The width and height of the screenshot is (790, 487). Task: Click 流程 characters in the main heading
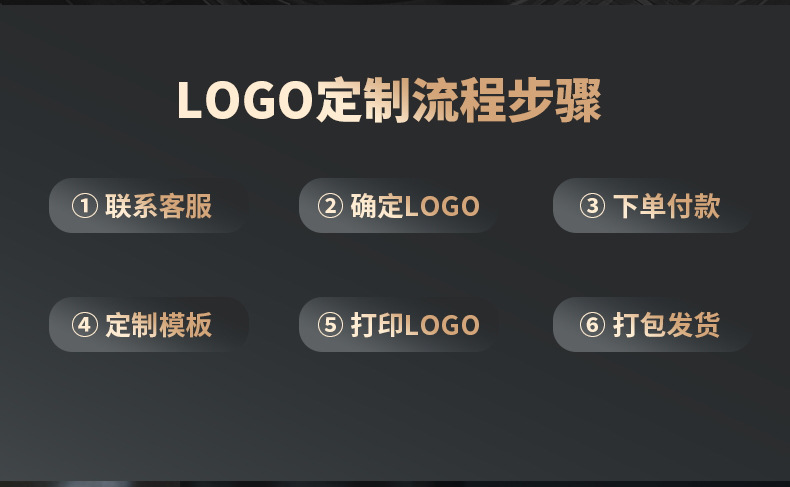click(458, 100)
